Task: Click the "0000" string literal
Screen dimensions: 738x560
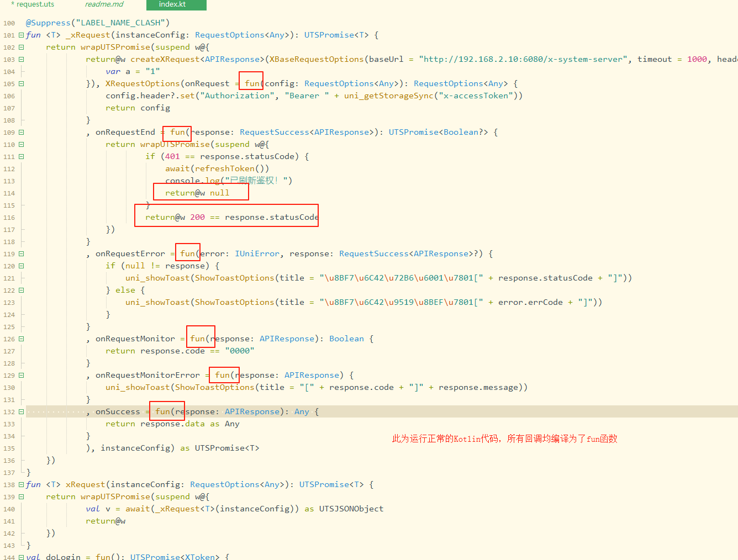Action: [240, 351]
